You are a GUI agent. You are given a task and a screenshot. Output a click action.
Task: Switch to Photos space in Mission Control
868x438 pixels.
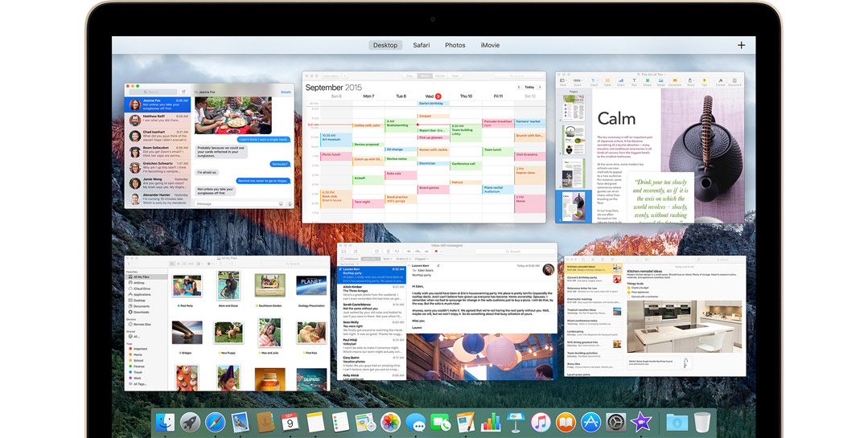(455, 45)
